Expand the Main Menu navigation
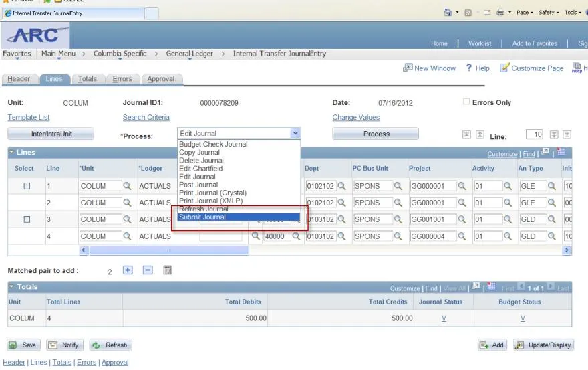 (59, 54)
